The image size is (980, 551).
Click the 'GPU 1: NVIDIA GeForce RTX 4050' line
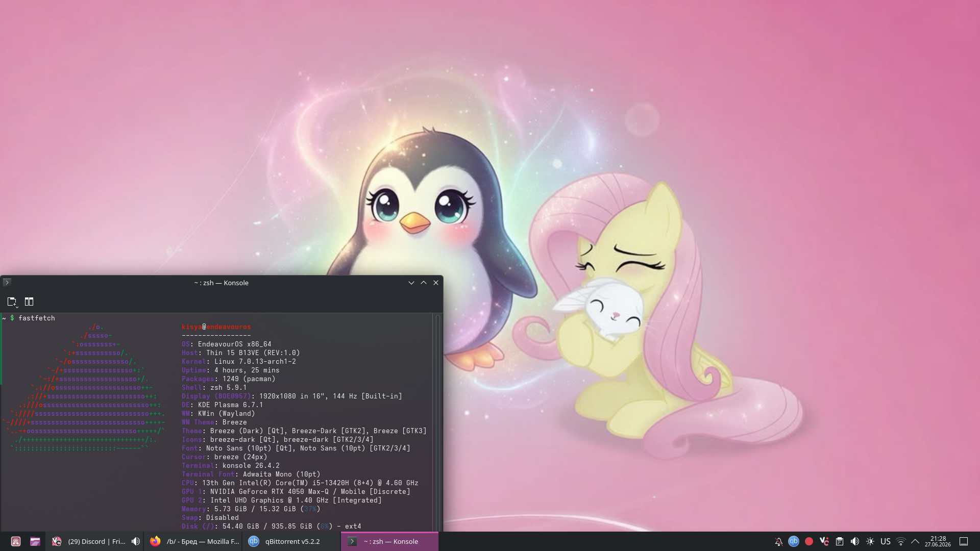coord(296,492)
